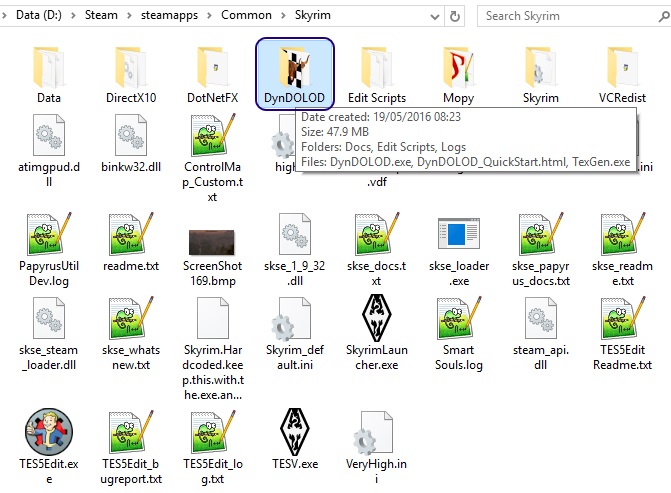The image size is (671, 493).
Task: Go to steamapps in breadcrumb
Action: [169, 15]
